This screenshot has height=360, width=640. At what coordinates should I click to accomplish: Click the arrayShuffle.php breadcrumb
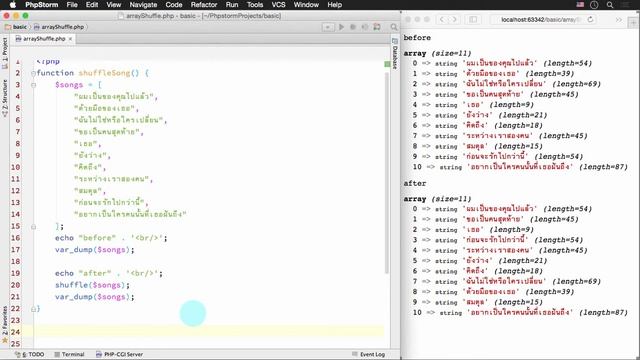(x=60, y=27)
